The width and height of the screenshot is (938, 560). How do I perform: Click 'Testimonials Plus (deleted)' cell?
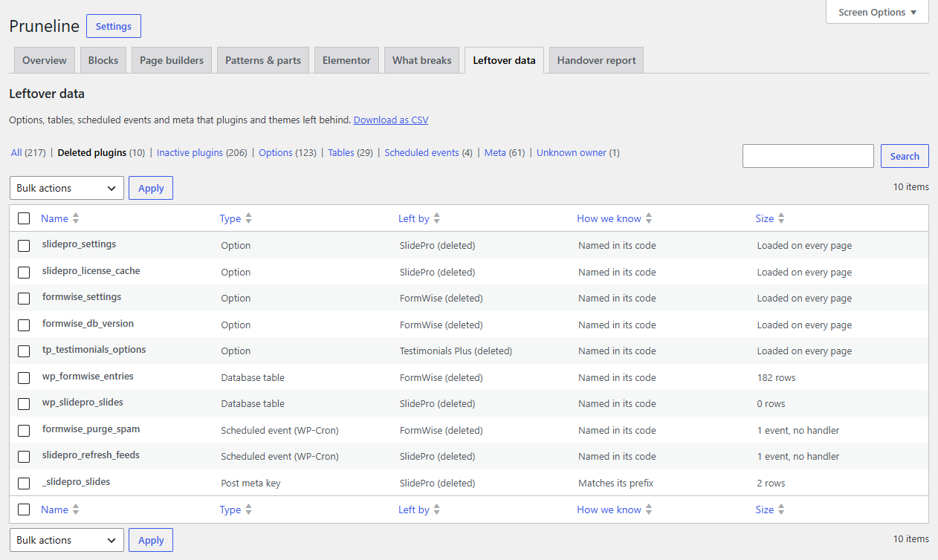coord(456,351)
